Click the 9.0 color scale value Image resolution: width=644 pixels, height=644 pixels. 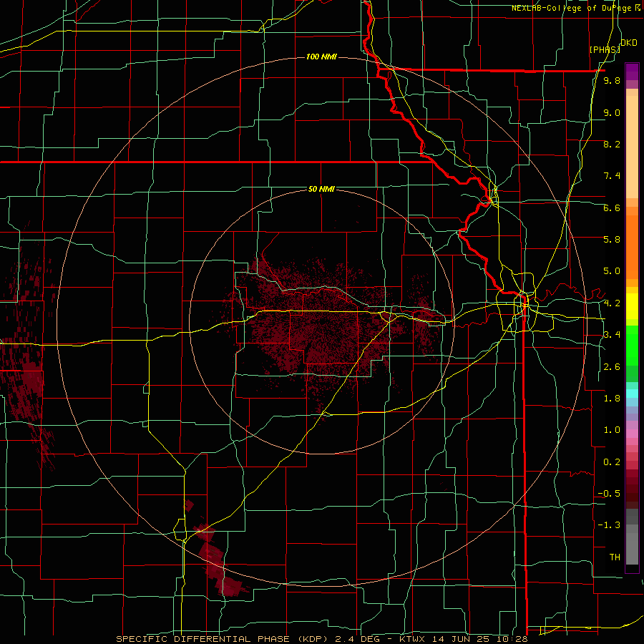612,112
